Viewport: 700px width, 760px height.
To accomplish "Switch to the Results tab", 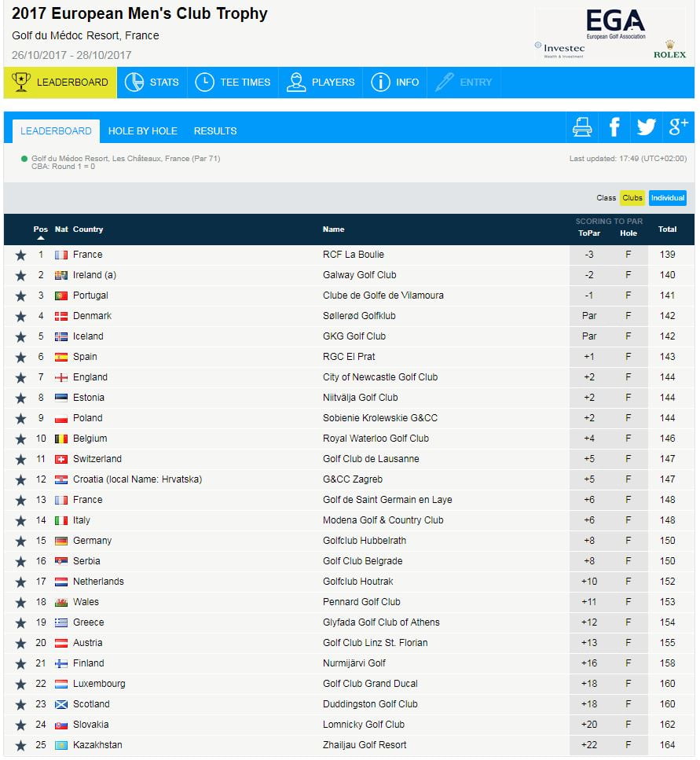I will [x=215, y=131].
